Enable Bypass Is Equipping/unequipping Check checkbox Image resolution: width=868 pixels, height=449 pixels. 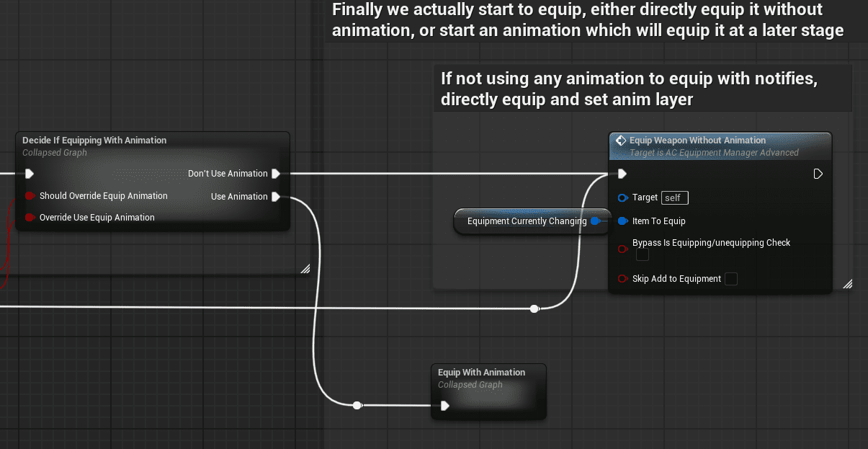coord(643,255)
